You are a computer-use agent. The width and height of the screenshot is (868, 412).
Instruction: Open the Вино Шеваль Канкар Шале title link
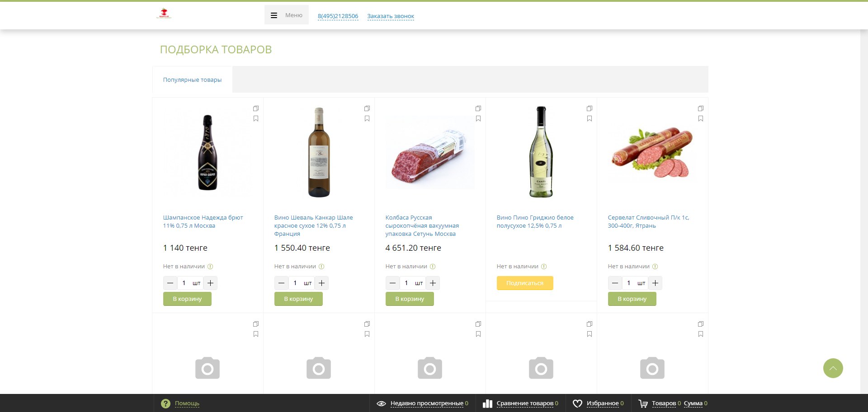click(x=313, y=226)
